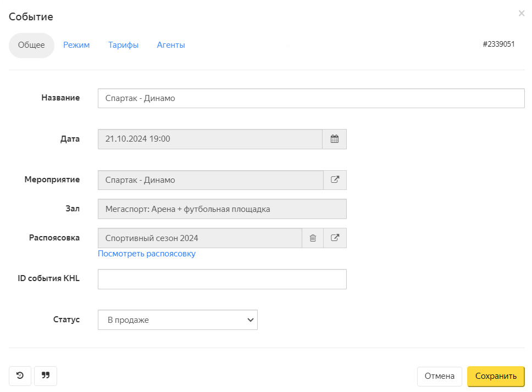
Task: Open the calendar date picker icon
Action: [x=334, y=139]
